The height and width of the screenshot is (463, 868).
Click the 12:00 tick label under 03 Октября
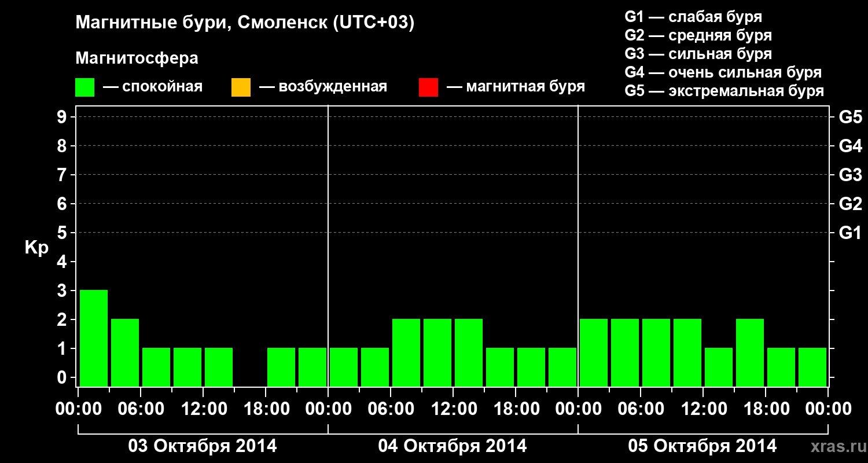coord(203,409)
